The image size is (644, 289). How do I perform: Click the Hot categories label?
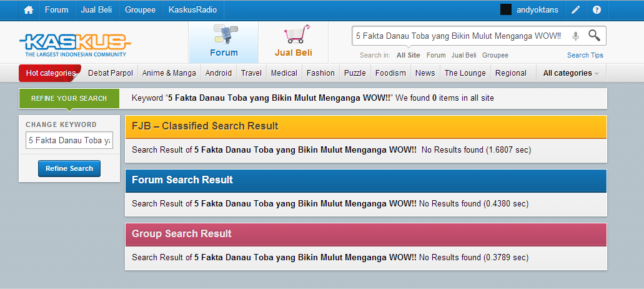[x=50, y=73]
